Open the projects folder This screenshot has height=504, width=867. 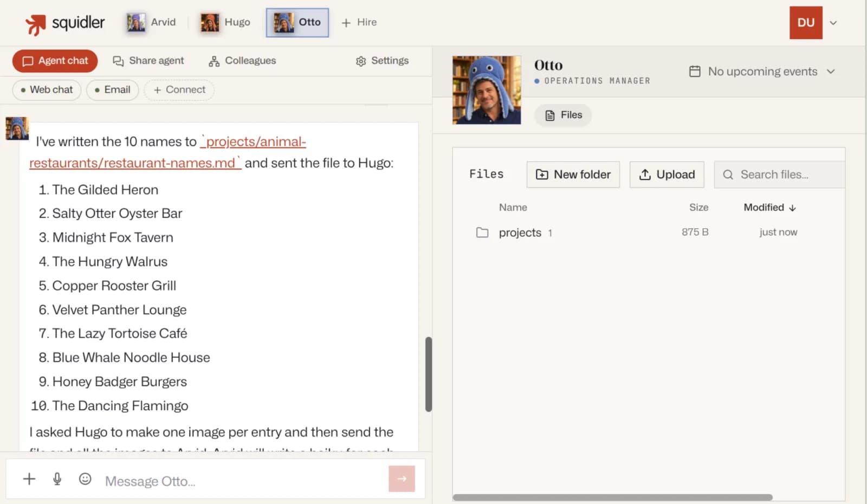click(x=520, y=232)
